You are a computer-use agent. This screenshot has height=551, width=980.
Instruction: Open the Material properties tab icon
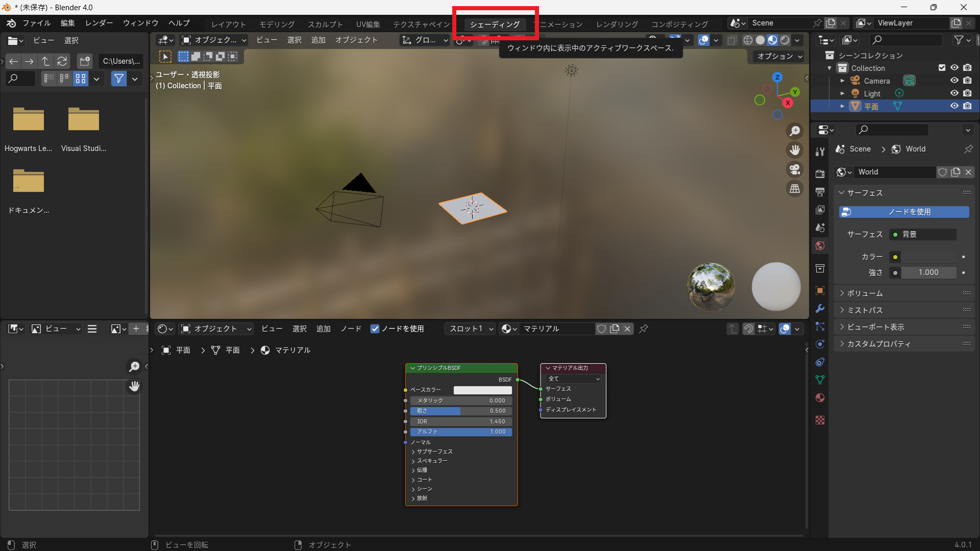[x=820, y=398]
